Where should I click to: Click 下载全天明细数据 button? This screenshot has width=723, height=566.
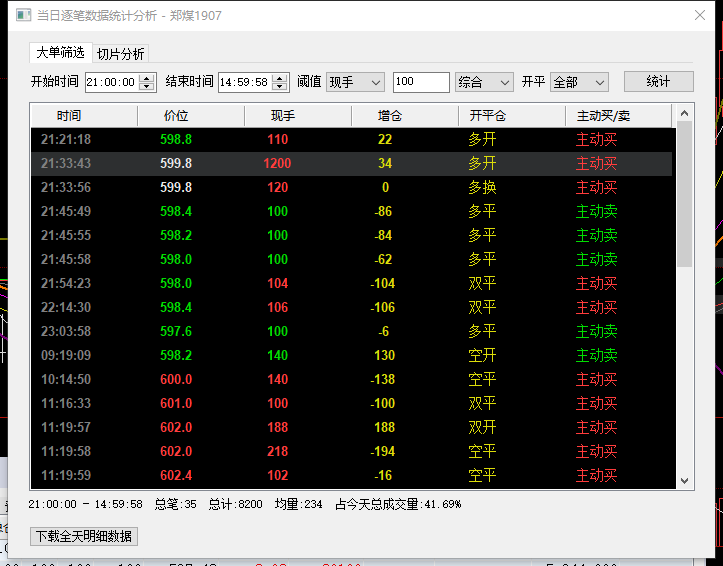(85, 536)
